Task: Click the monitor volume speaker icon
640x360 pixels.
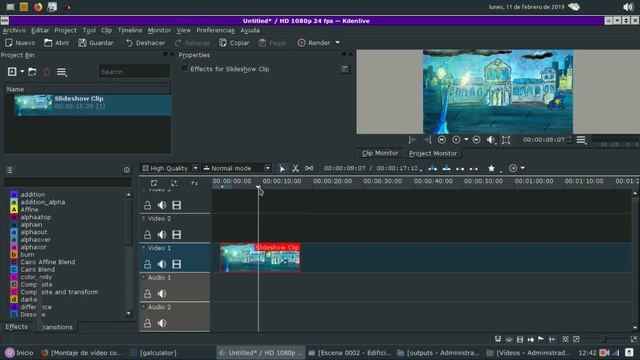Action: [490, 140]
